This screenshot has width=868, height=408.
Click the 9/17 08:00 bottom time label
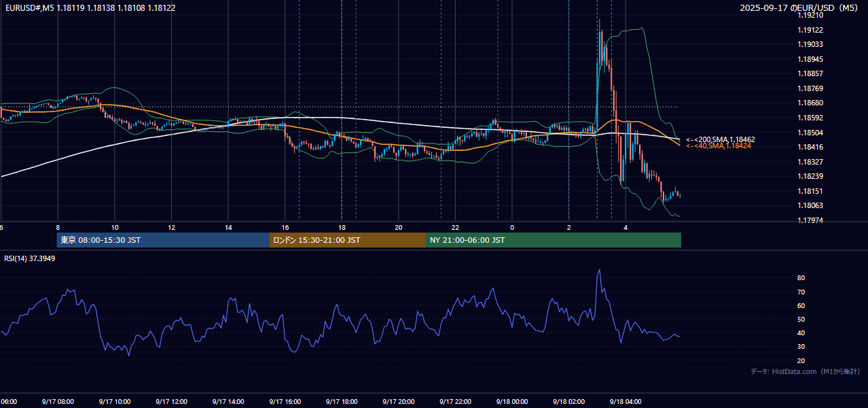[x=58, y=402]
